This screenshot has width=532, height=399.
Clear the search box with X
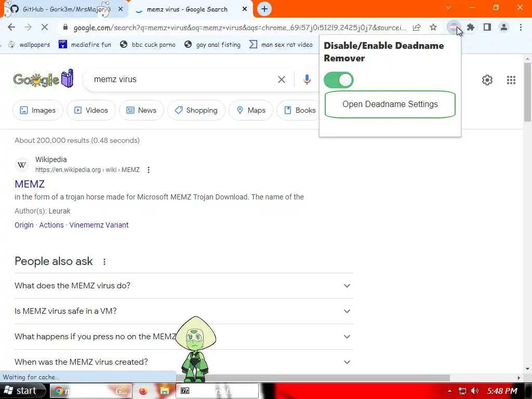point(281,79)
